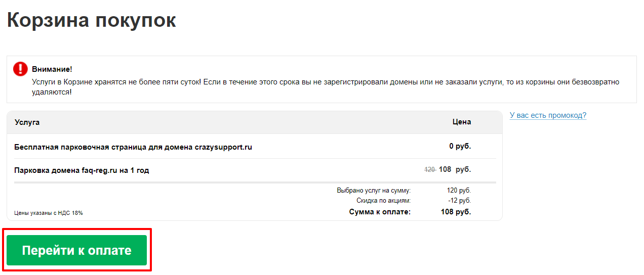Click the Скидка по акциям label
Image resolution: width=644 pixels, height=275 pixels.
click(383, 201)
